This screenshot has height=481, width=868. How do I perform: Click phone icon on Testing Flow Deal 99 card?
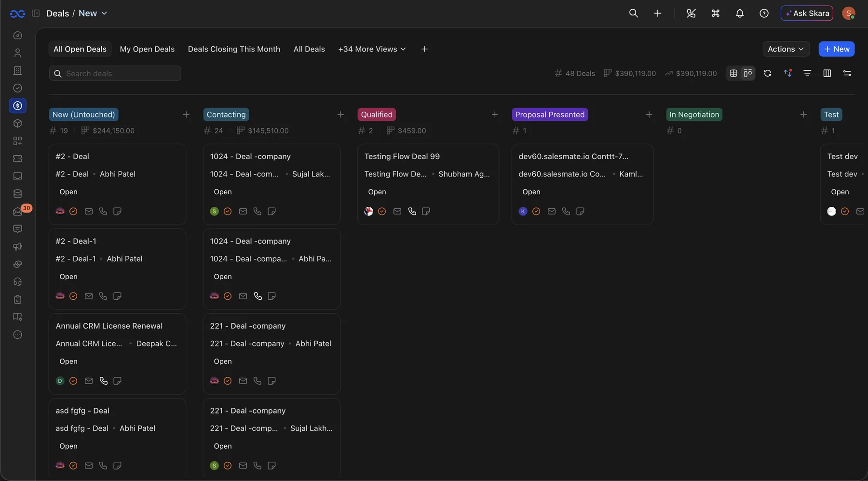click(412, 212)
